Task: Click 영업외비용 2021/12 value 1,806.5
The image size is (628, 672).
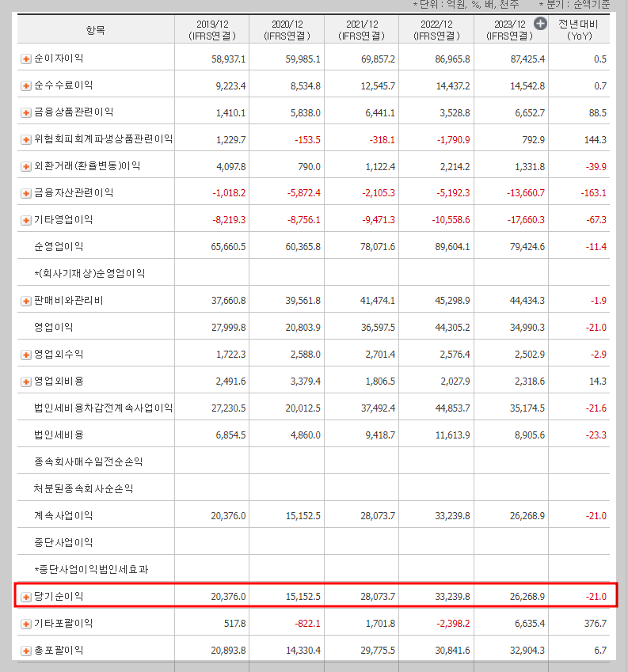Action: 380,382
